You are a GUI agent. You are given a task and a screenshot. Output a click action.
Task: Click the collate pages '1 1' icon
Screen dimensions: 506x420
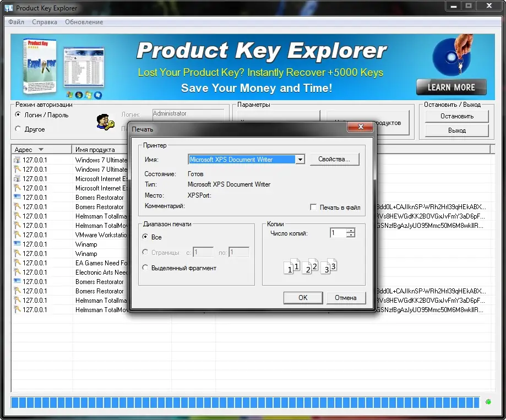(x=292, y=266)
